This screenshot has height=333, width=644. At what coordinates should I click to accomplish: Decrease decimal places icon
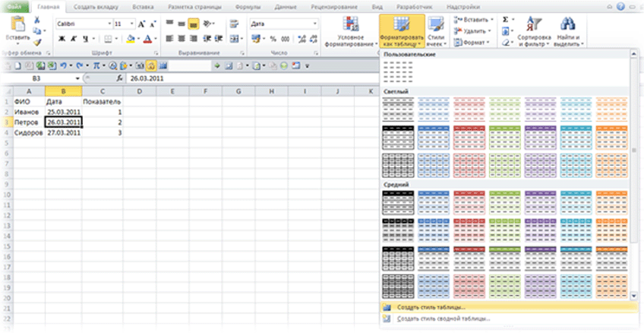click(314, 39)
